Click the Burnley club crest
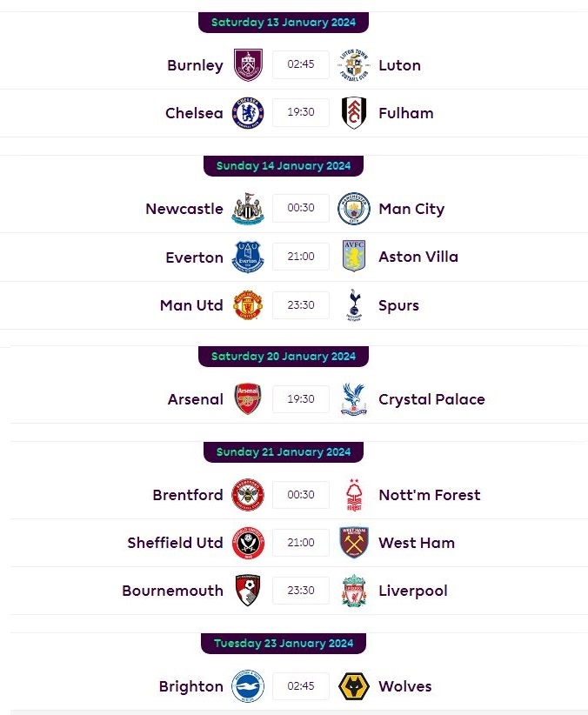This screenshot has height=715, width=588. click(x=248, y=65)
